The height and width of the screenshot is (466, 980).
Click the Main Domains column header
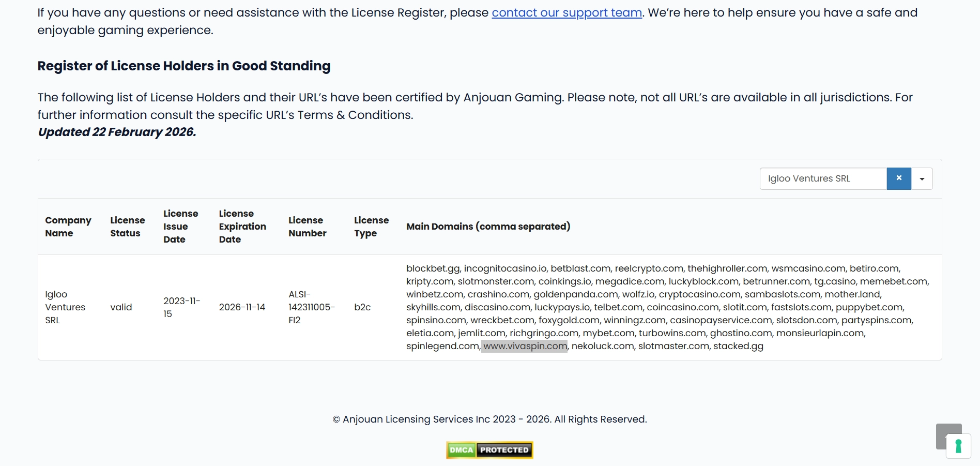tap(488, 227)
